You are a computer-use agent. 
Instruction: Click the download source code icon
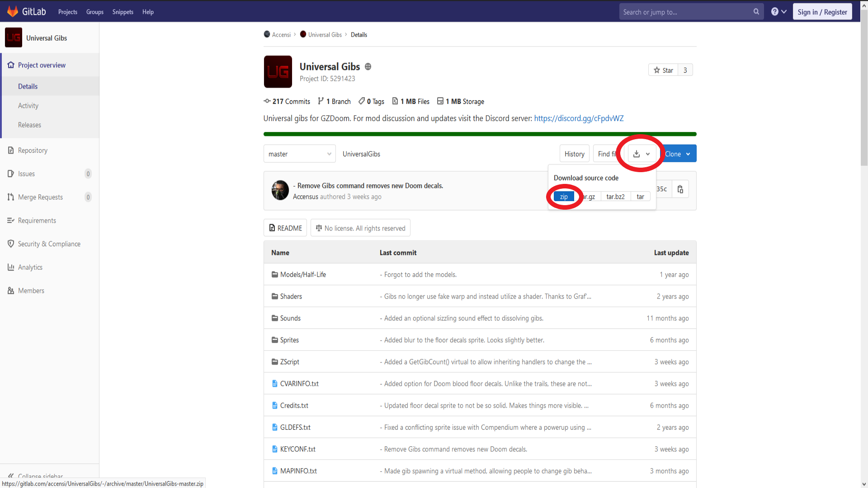(637, 154)
